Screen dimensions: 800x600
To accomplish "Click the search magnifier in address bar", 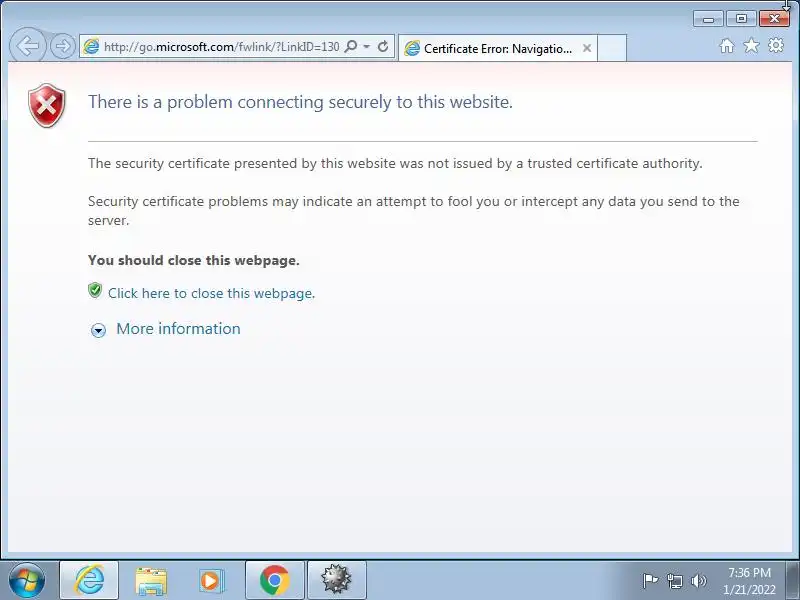I will [351, 47].
